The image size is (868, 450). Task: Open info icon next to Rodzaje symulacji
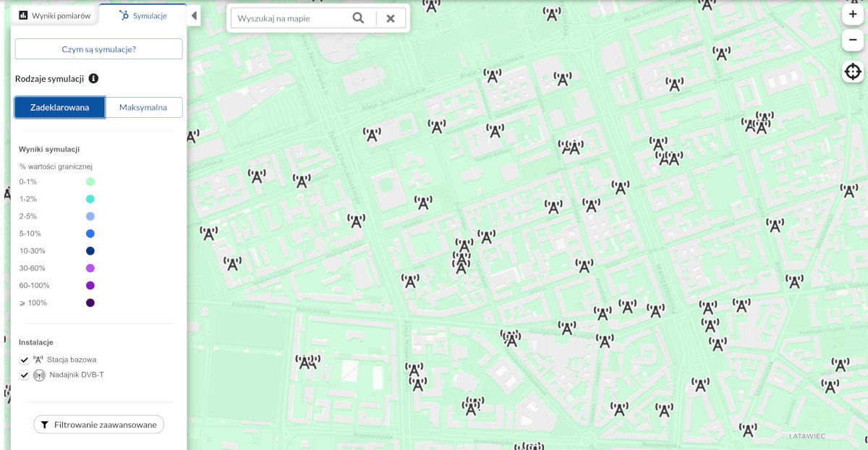point(93,78)
